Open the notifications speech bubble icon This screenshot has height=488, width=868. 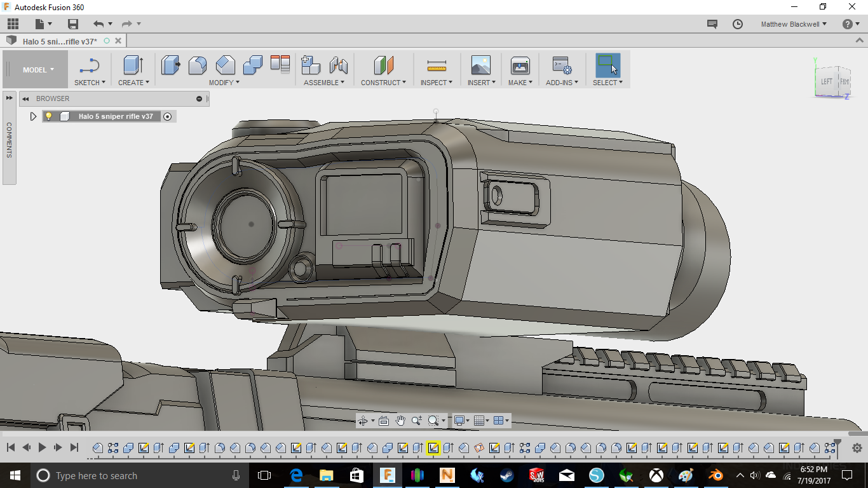pos(712,24)
